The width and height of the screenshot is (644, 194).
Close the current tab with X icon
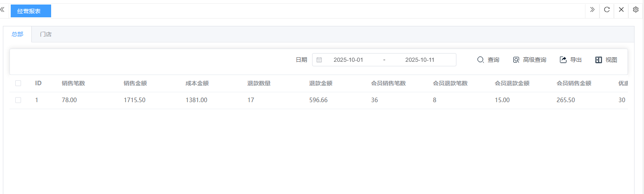click(621, 10)
